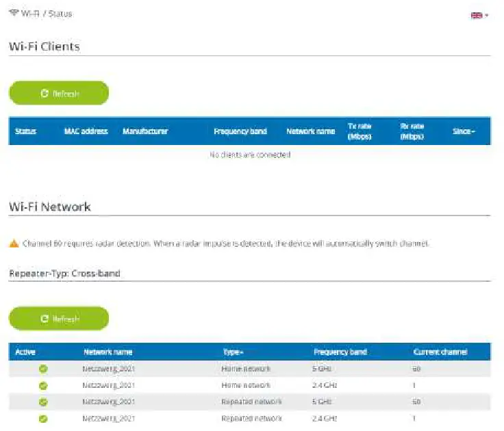Click '2.4 GHz' in Home network row
Screen dimensions: 504x431
325,385
